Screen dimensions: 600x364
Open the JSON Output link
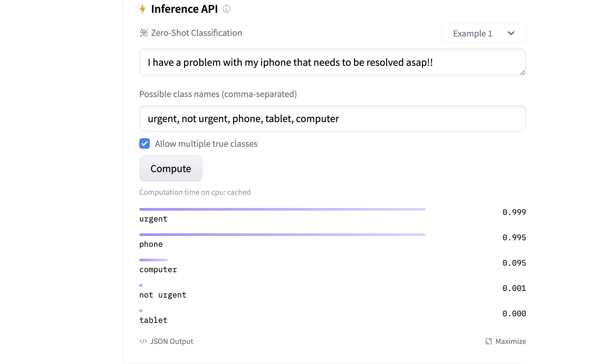point(171,341)
